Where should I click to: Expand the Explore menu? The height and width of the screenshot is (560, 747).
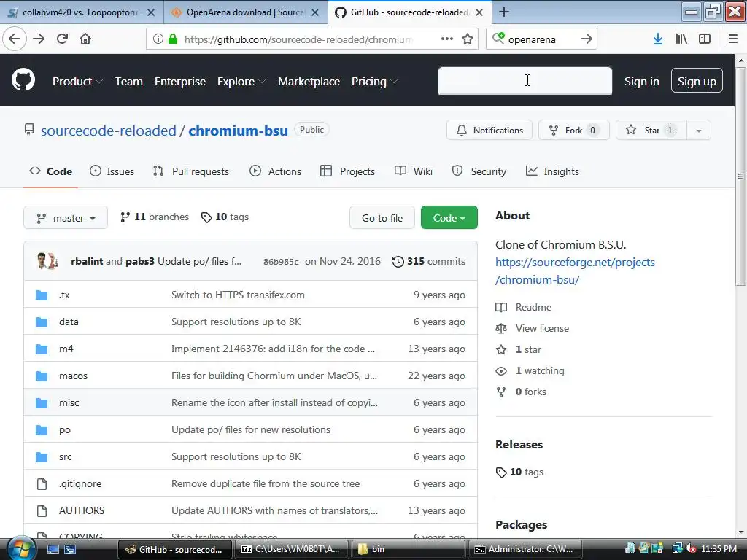[x=241, y=82]
